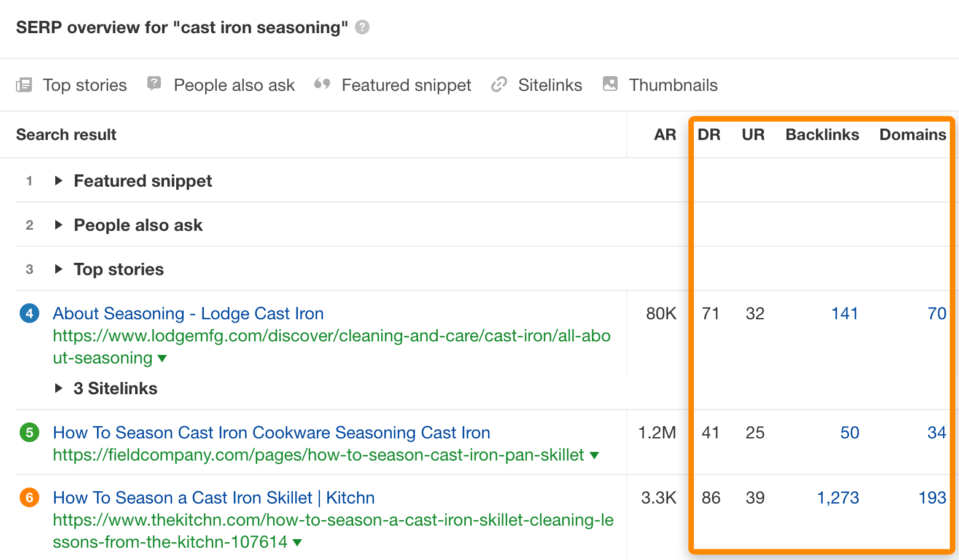Click the 1,273 backlinks count for Kitchn

pyautogui.click(x=839, y=497)
